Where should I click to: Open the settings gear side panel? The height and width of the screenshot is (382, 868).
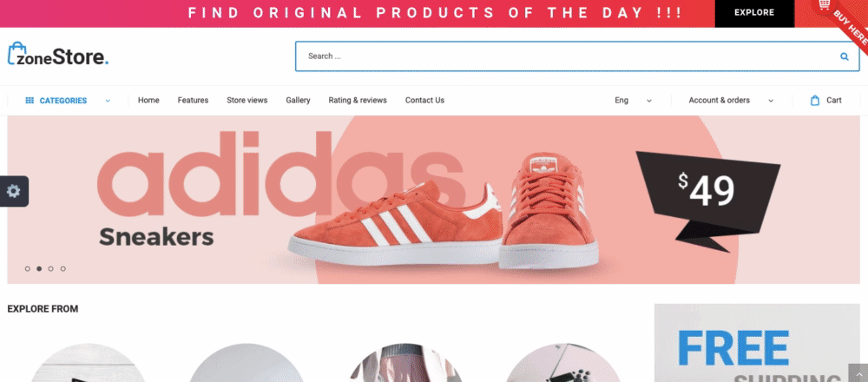[x=13, y=192]
